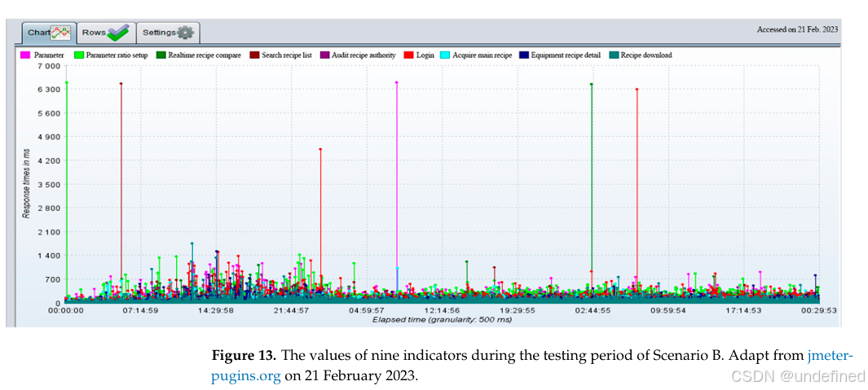The width and height of the screenshot is (868, 390).
Task: Click the 12:14:56 x-axis label
Action: click(443, 310)
